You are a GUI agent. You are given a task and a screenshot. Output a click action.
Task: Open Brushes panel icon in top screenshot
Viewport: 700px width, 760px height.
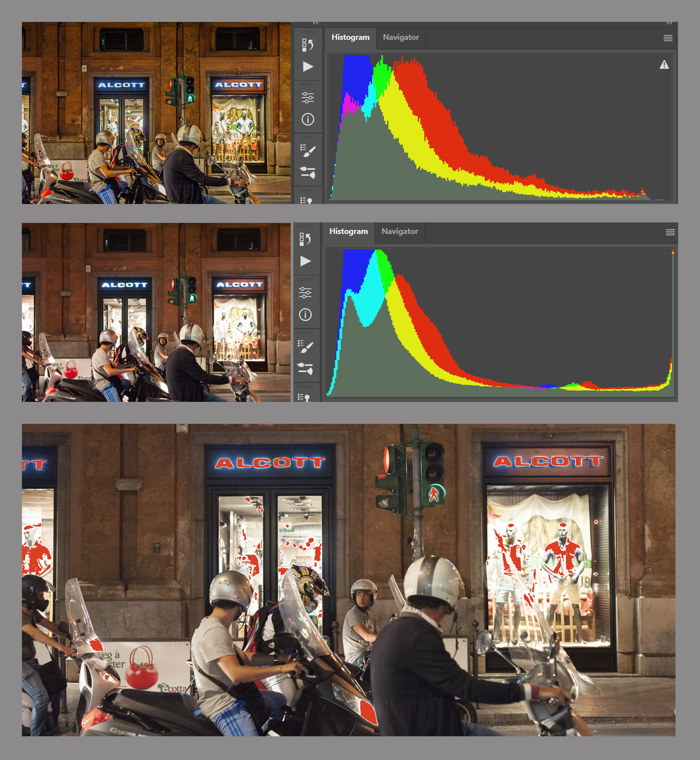tap(308, 172)
